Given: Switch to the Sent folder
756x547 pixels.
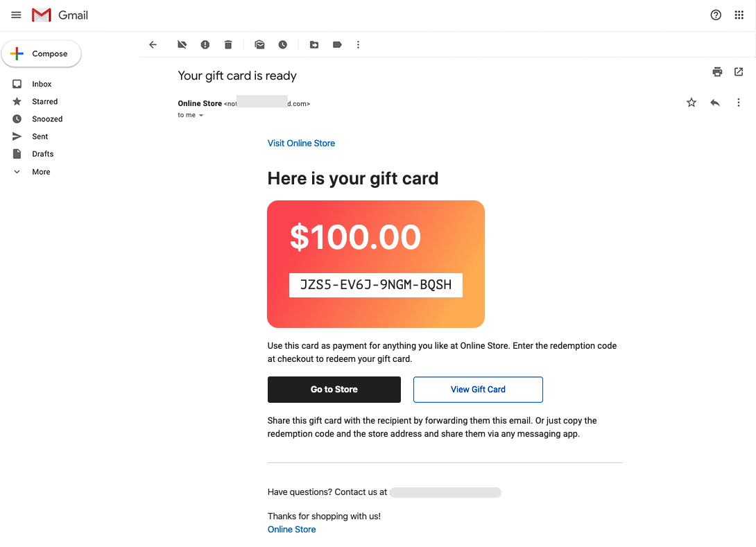Looking at the screenshot, I should coord(40,136).
